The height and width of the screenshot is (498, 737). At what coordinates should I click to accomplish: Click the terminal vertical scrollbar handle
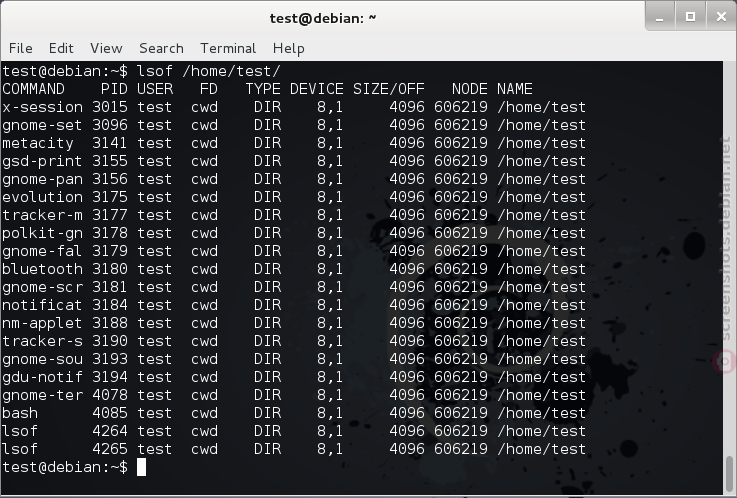pyautogui.click(x=729, y=475)
